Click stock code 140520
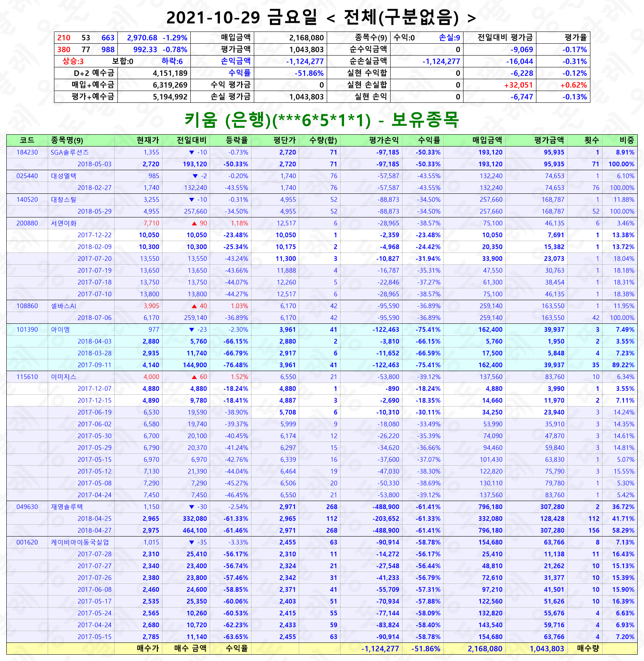 [27, 199]
